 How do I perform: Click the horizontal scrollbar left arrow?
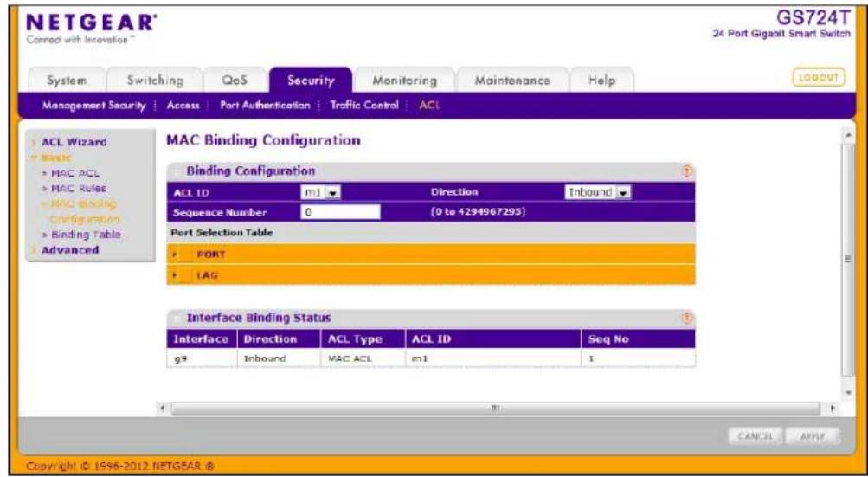click(x=163, y=409)
